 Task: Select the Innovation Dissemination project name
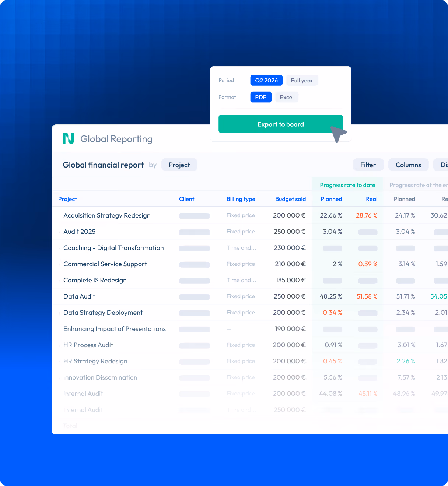click(x=100, y=377)
